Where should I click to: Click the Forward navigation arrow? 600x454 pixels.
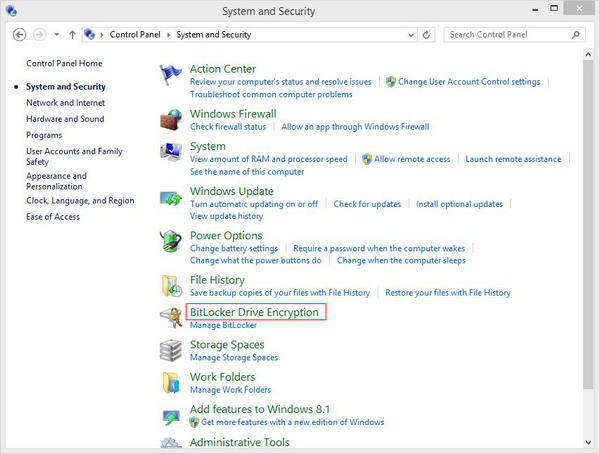[x=39, y=35]
